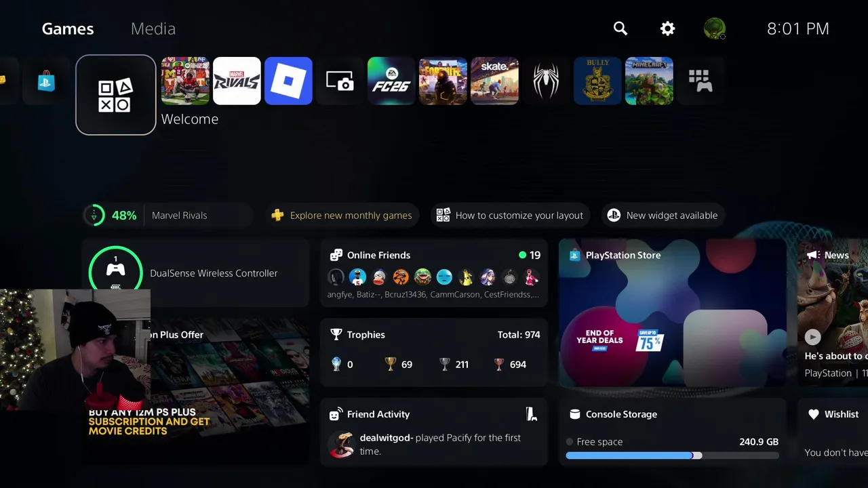Open New widget available chip

pyautogui.click(x=663, y=216)
